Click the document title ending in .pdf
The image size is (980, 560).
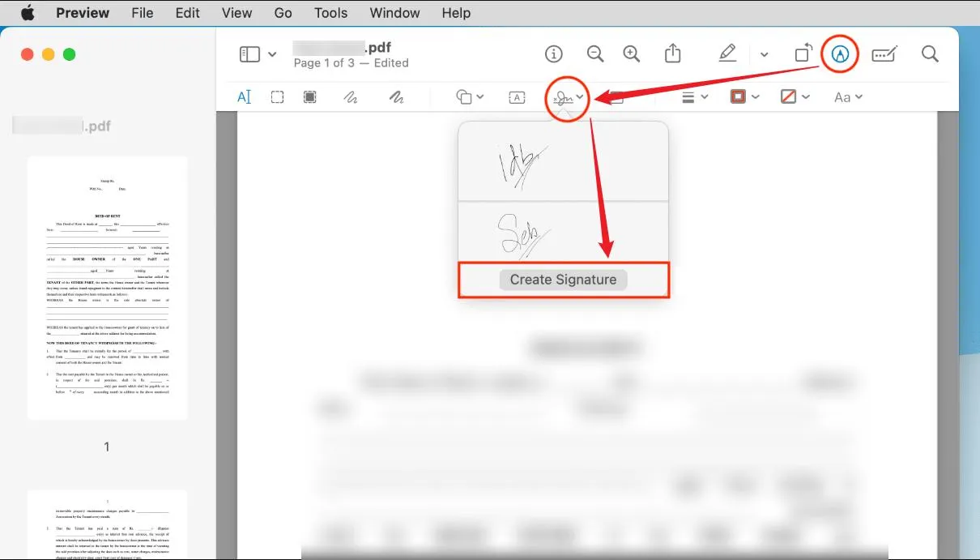pos(342,47)
